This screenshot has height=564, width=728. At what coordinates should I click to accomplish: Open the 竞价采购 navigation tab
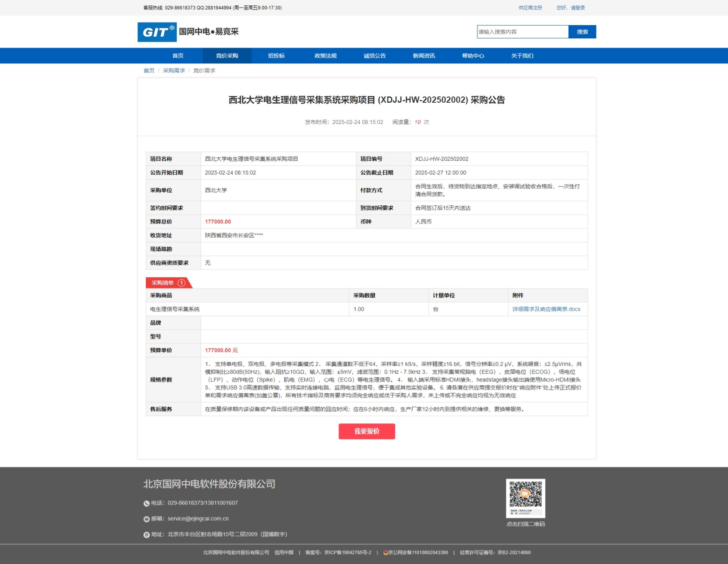click(x=227, y=56)
